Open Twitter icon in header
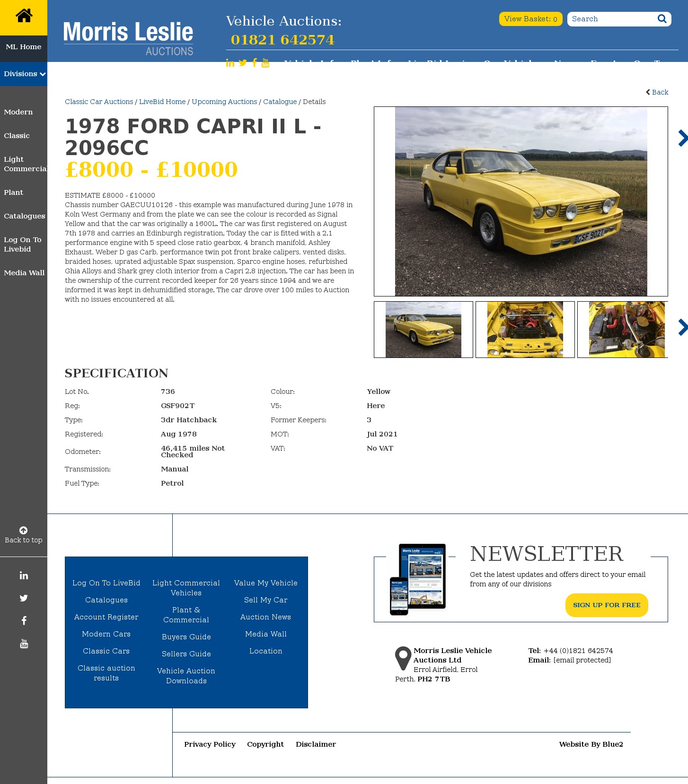The height and width of the screenshot is (784, 688). point(243,63)
